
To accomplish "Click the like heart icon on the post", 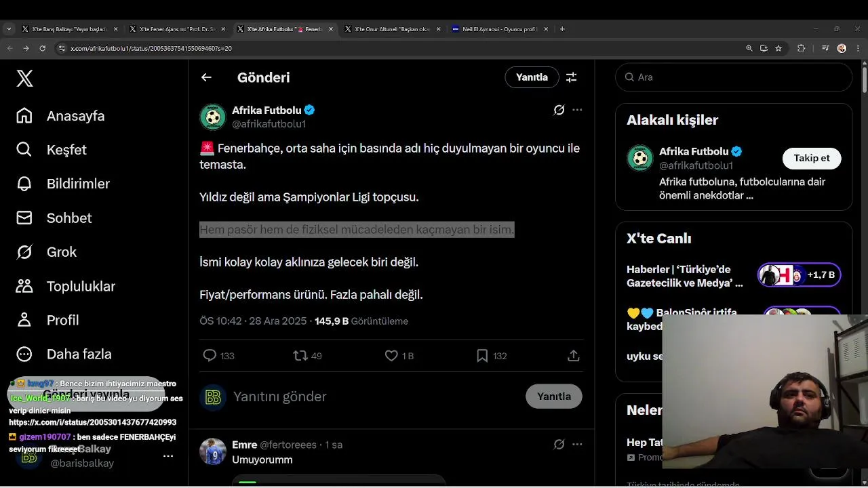I will point(391,356).
